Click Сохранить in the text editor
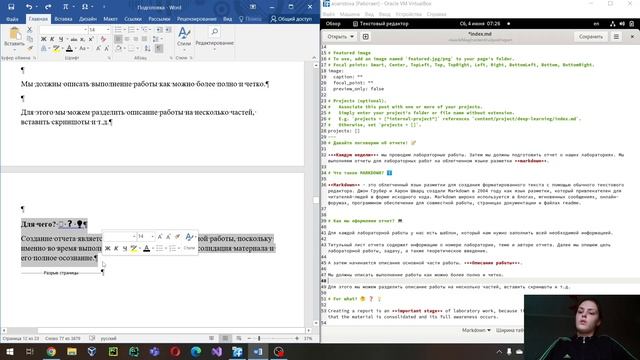This screenshot has width=640, height=360. (x=591, y=37)
